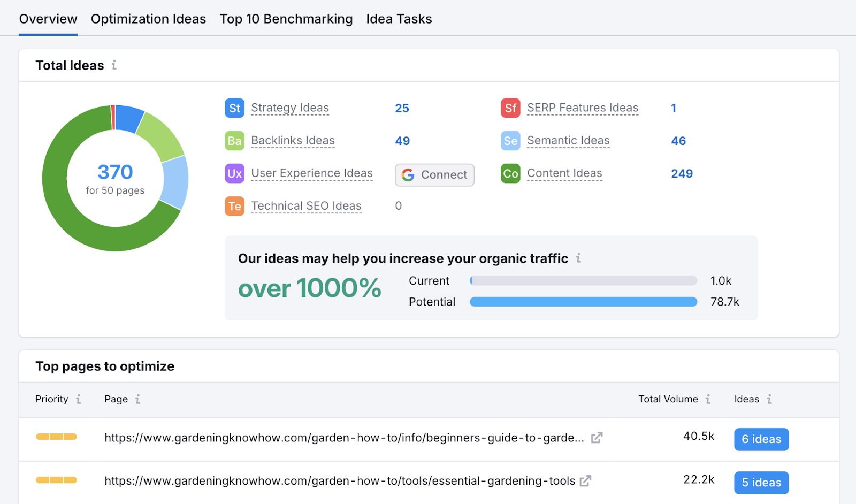Viewport: 856px width, 504px height.
Task: Select the User Experience Ideas icon
Action: (234, 173)
